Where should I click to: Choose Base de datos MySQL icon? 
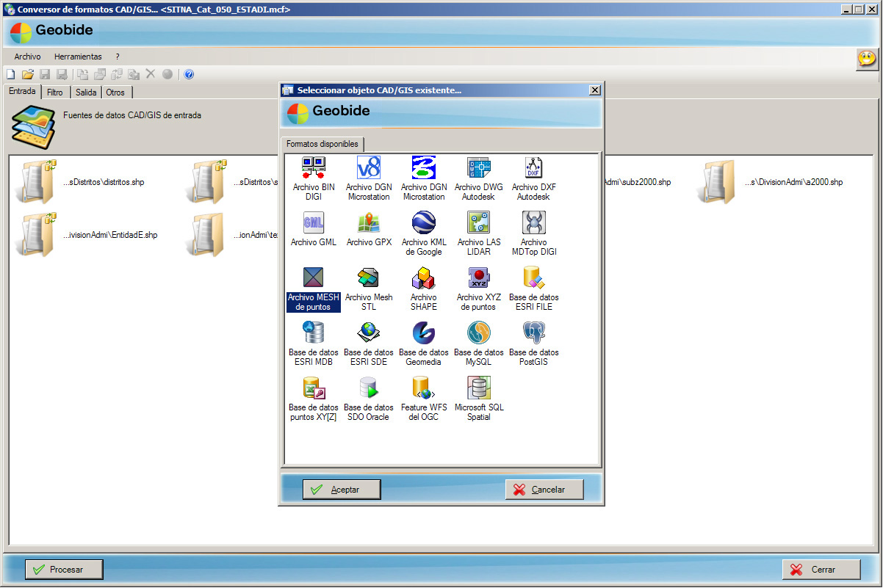(478, 333)
